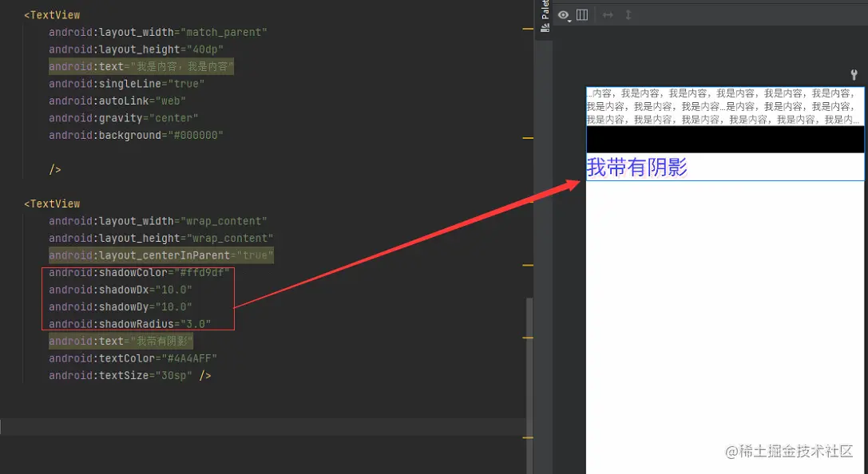Image resolution: width=868 pixels, height=474 pixels.
Task: Click the Select Design Surface blueprint icon
Action: coord(582,15)
